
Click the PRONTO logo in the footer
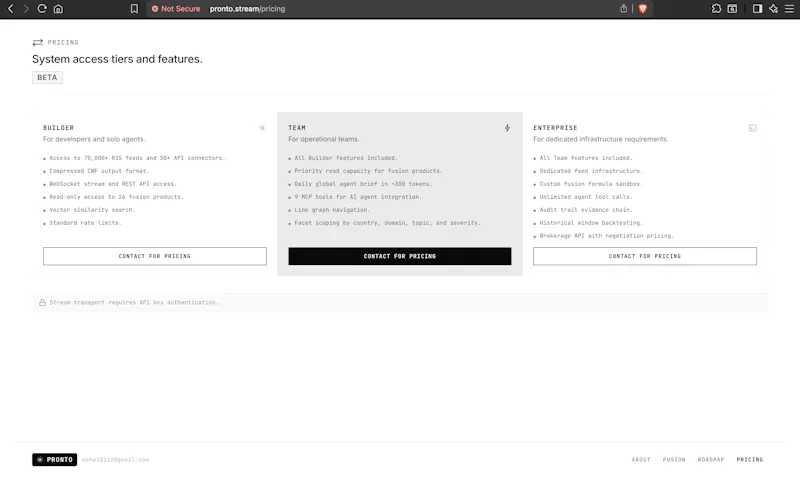point(55,460)
